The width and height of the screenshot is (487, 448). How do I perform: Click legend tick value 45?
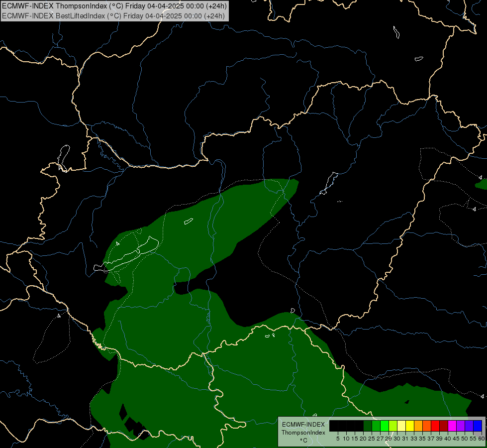point(456,439)
